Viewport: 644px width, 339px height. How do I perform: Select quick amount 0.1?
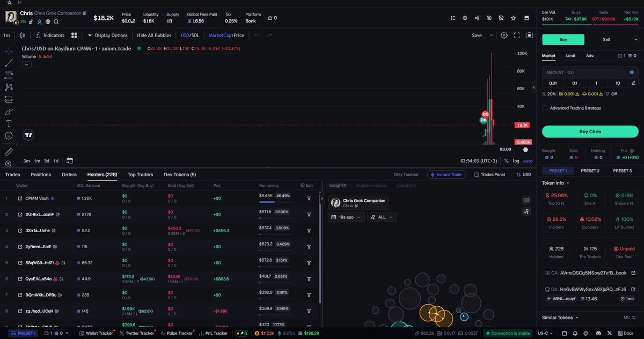click(574, 83)
